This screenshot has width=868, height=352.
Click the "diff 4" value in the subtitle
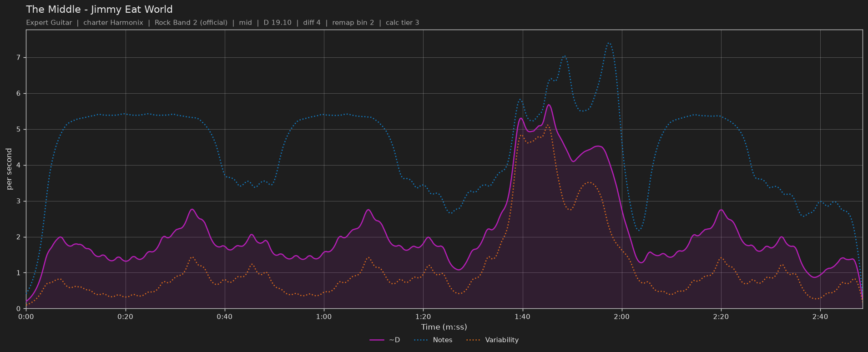click(x=312, y=23)
